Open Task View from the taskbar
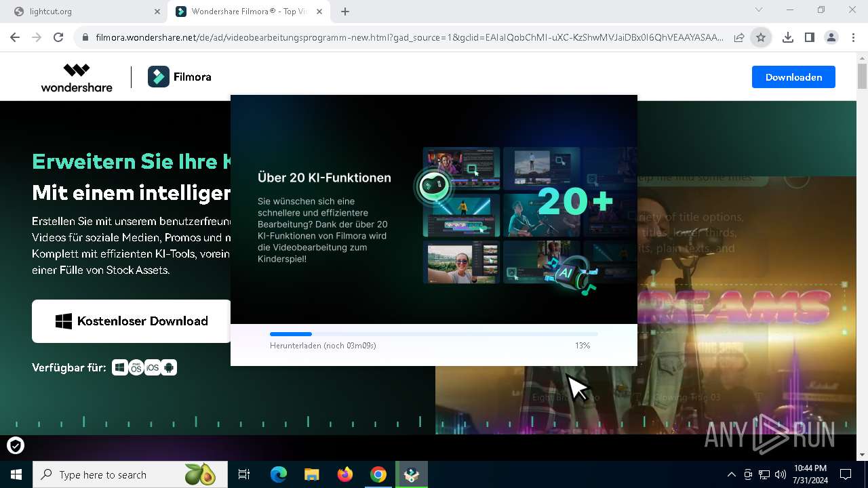This screenshot has height=488, width=868. click(244, 474)
